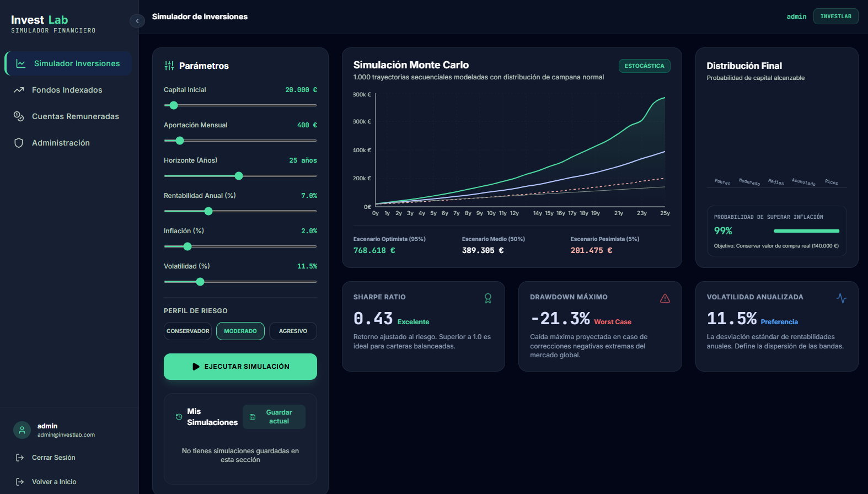Click the Administración shield icon

tap(19, 143)
